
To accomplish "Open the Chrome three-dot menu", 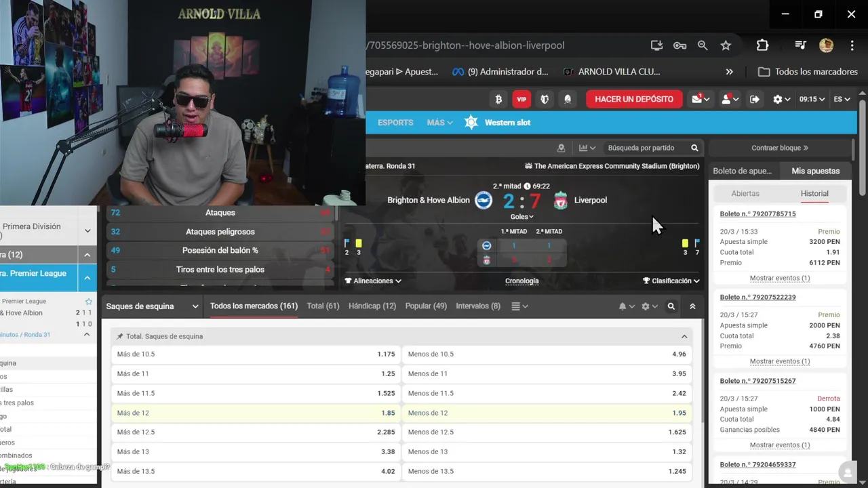I will (852, 45).
